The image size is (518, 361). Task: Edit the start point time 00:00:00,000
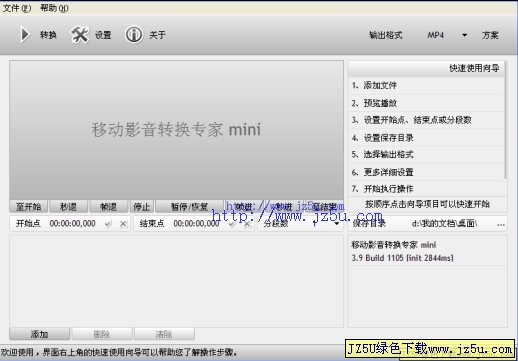click(73, 223)
